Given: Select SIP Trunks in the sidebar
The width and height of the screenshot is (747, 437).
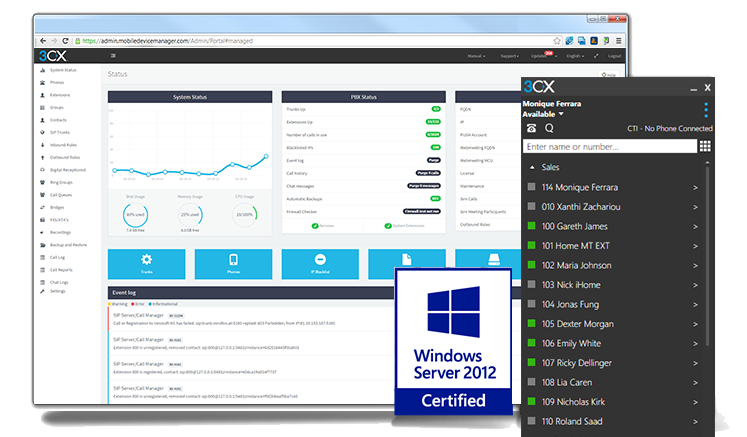Looking at the screenshot, I should tap(62, 133).
